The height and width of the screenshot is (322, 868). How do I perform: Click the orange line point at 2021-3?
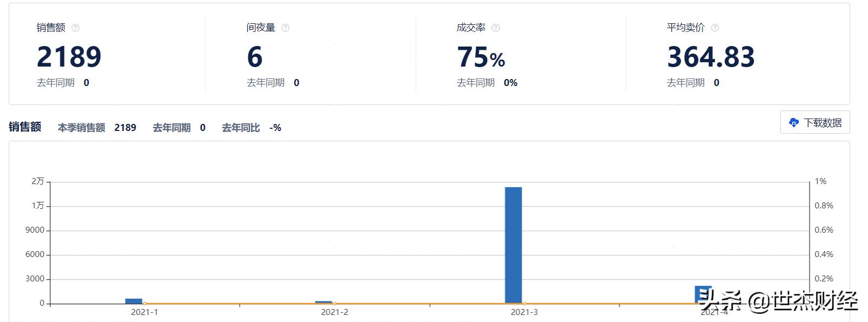pyautogui.click(x=524, y=304)
